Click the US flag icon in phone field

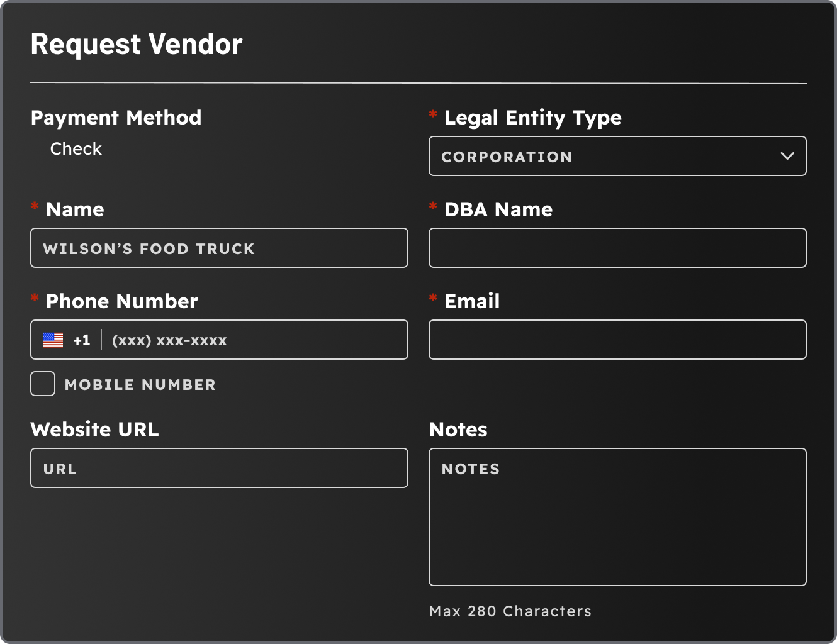pos(53,340)
